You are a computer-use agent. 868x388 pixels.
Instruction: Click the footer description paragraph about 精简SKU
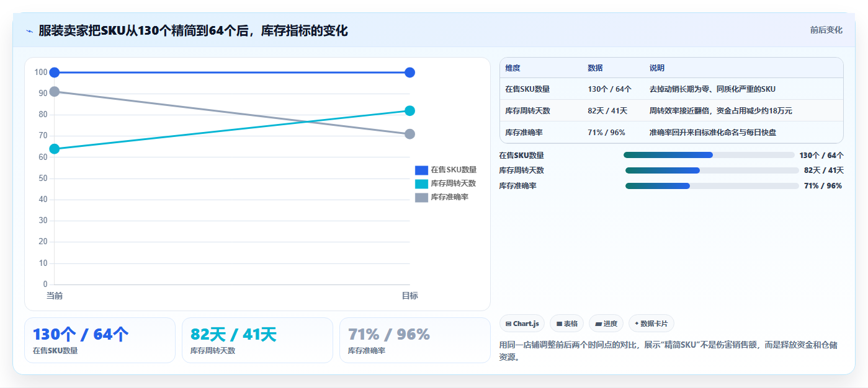point(668,351)
